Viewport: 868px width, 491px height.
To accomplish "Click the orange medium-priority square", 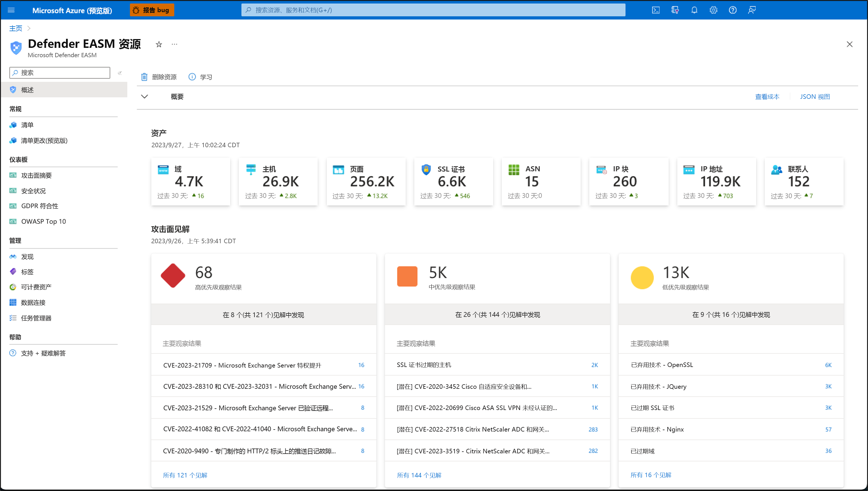I will (407, 276).
